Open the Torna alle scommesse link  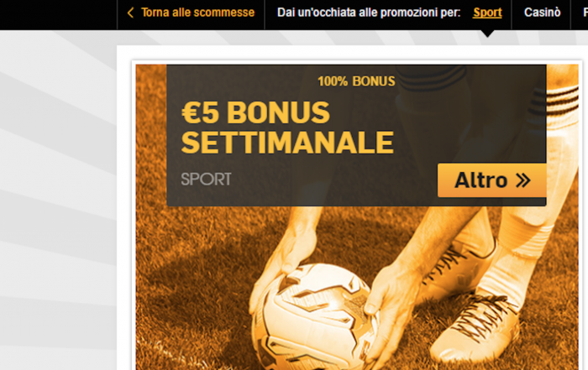pyautogui.click(x=197, y=13)
